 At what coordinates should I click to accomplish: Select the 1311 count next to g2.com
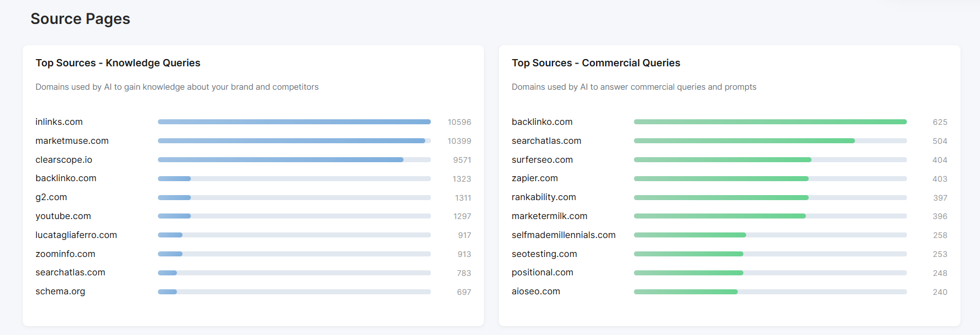pyautogui.click(x=463, y=198)
